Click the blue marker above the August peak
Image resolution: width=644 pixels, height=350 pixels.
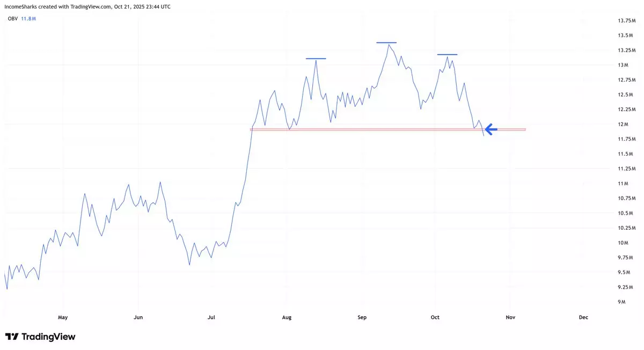316,58
